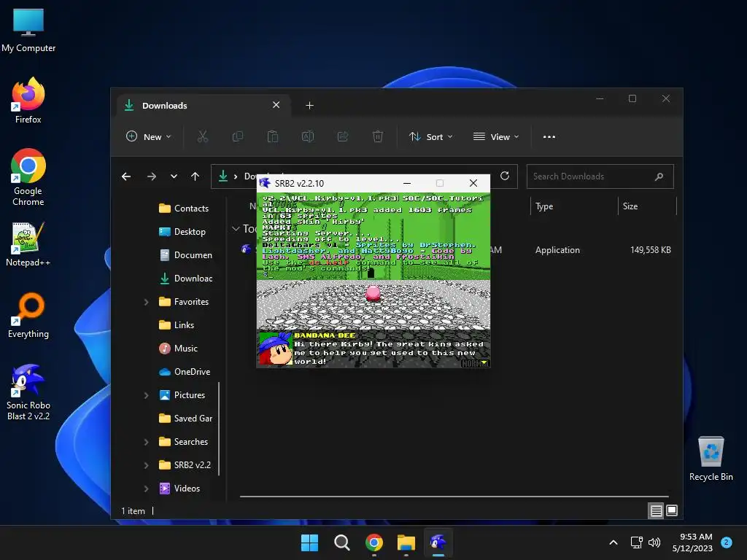
Task: Open the volume control in system tray
Action: click(654, 542)
